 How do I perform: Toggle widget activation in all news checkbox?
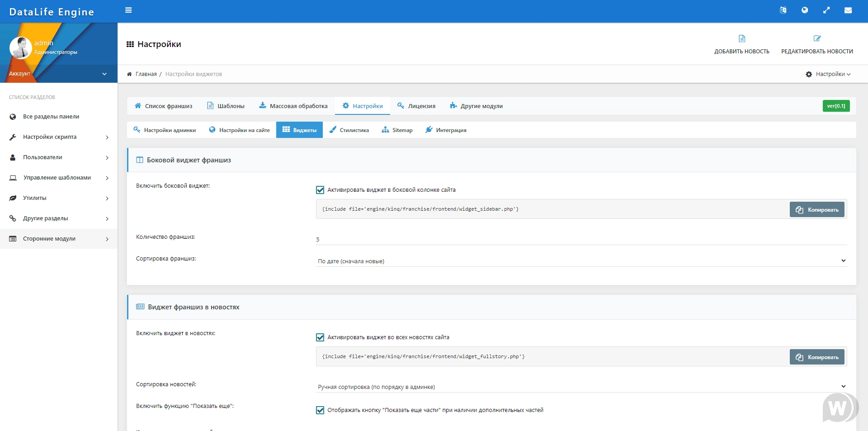point(320,337)
